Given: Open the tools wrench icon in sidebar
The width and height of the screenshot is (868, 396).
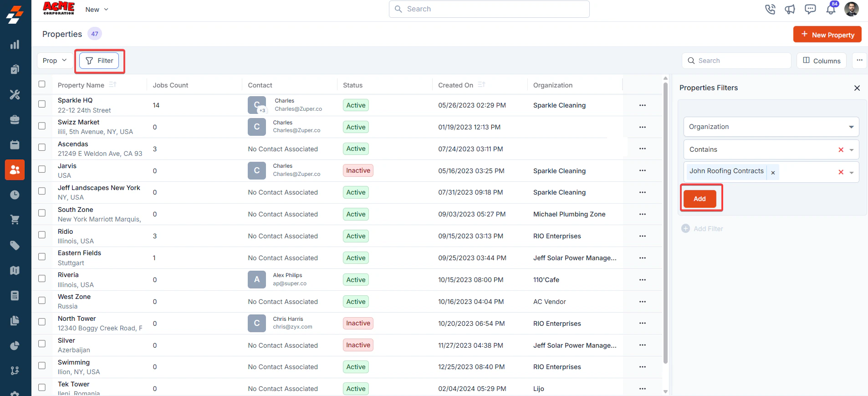Looking at the screenshot, I should tap(15, 94).
